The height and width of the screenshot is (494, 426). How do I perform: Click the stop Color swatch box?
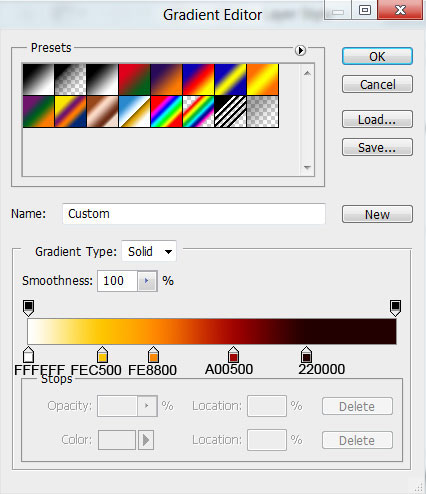[117, 440]
